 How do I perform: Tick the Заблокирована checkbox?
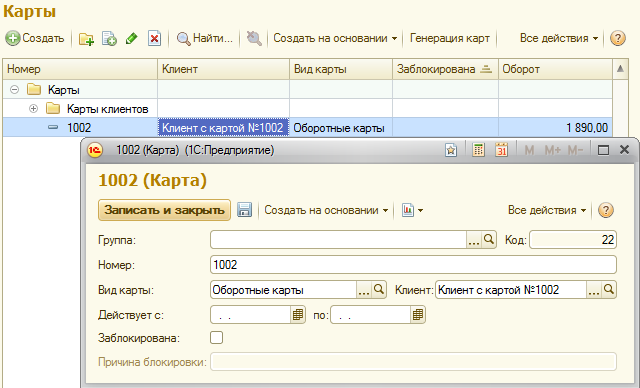pyautogui.click(x=216, y=338)
